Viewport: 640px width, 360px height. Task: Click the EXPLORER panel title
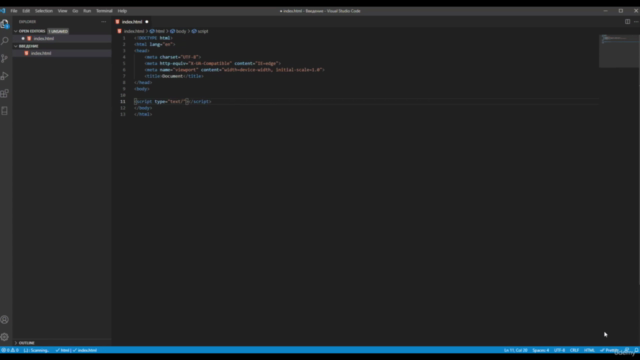click(27, 22)
